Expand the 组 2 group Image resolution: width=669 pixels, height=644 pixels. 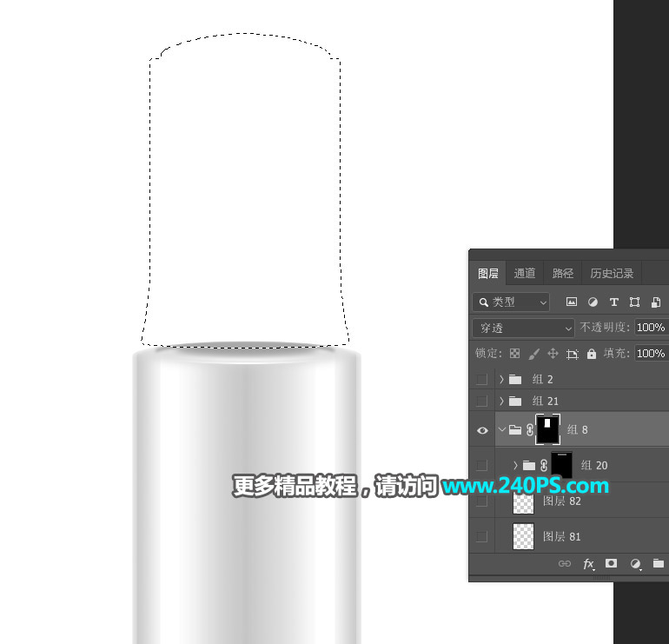(x=502, y=379)
